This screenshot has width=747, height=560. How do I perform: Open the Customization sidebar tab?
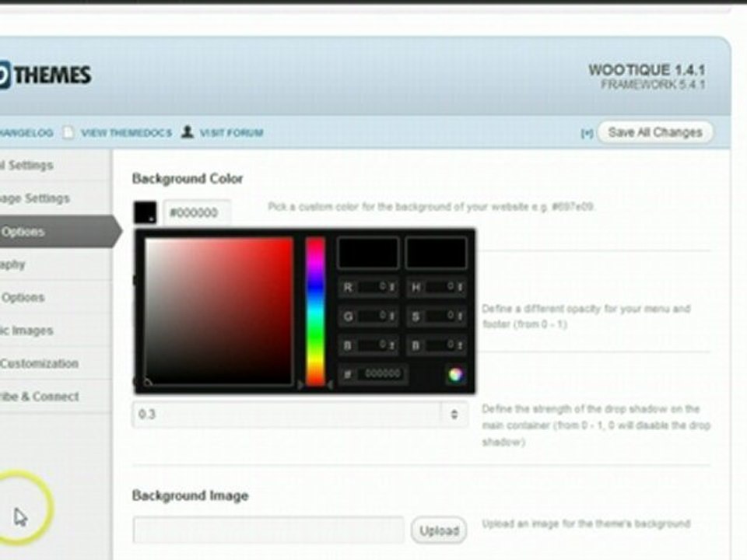tap(56, 363)
